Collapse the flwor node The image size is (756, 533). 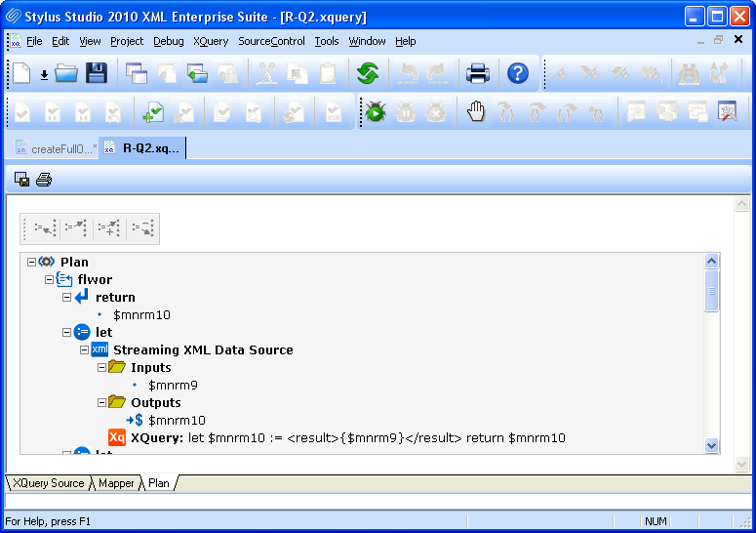pyautogui.click(x=49, y=280)
